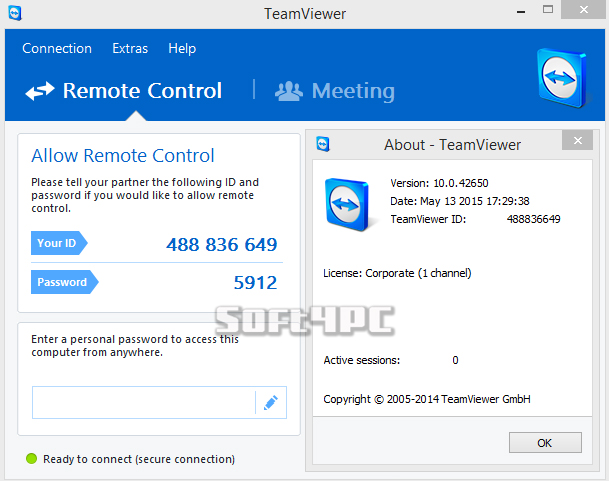Click the TeamViewer logo in the blue header
Viewport: 609px width, 481px height.
tap(561, 78)
